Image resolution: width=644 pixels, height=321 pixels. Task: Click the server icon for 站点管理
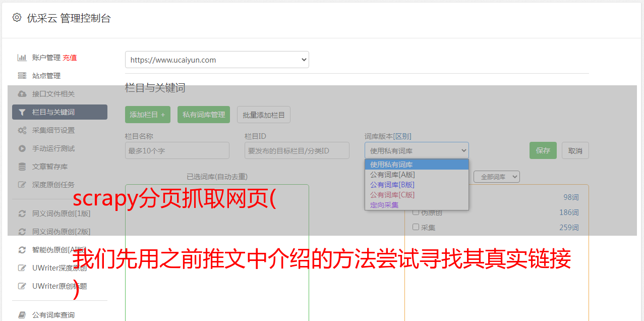tap(22, 76)
